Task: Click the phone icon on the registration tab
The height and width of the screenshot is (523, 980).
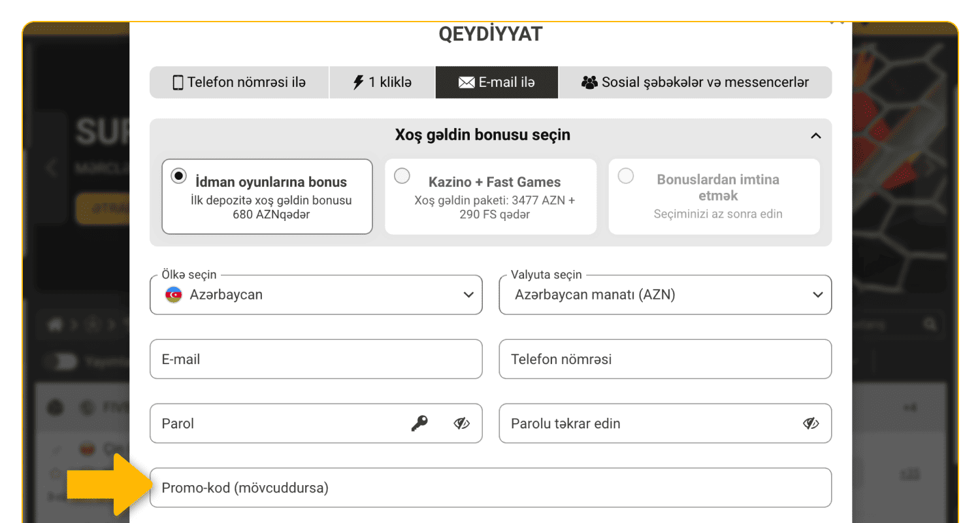Action: pos(178,82)
